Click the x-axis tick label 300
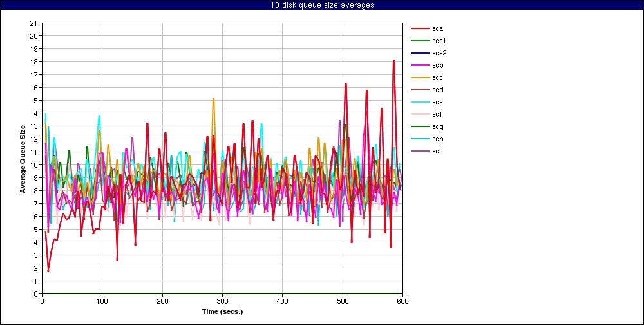 222,301
